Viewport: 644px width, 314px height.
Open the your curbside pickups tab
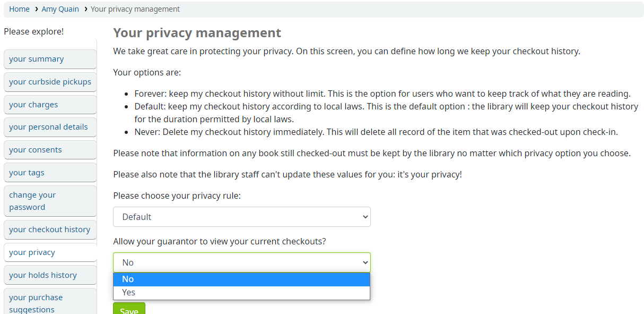(x=50, y=82)
